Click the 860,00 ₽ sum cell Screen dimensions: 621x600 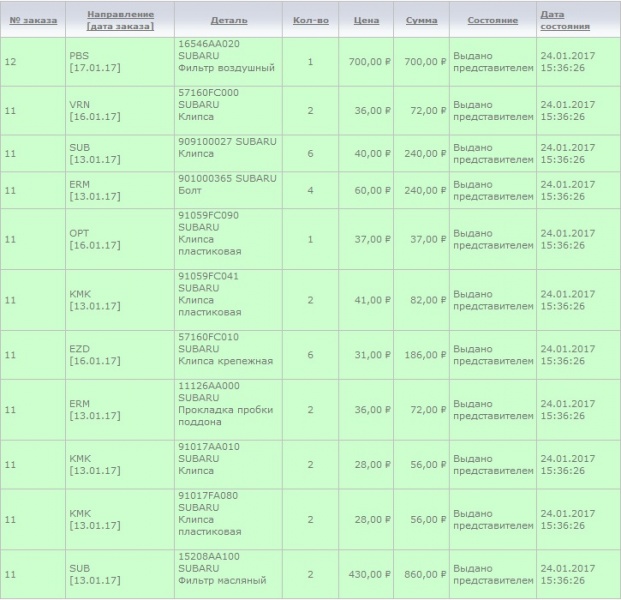(427, 575)
